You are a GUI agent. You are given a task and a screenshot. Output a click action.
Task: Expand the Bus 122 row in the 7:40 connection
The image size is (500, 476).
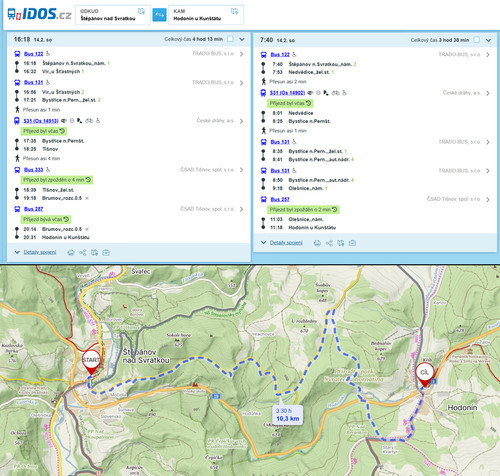[488, 55]
